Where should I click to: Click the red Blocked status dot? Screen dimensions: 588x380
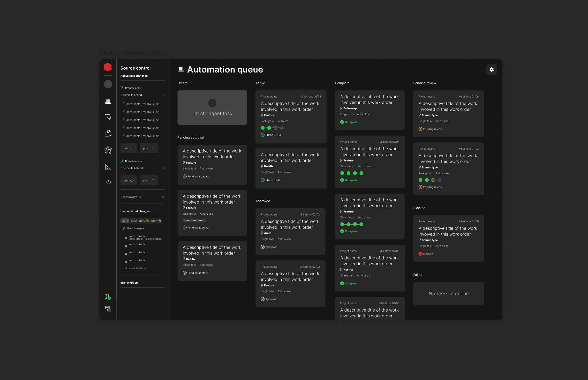(420, 254)
